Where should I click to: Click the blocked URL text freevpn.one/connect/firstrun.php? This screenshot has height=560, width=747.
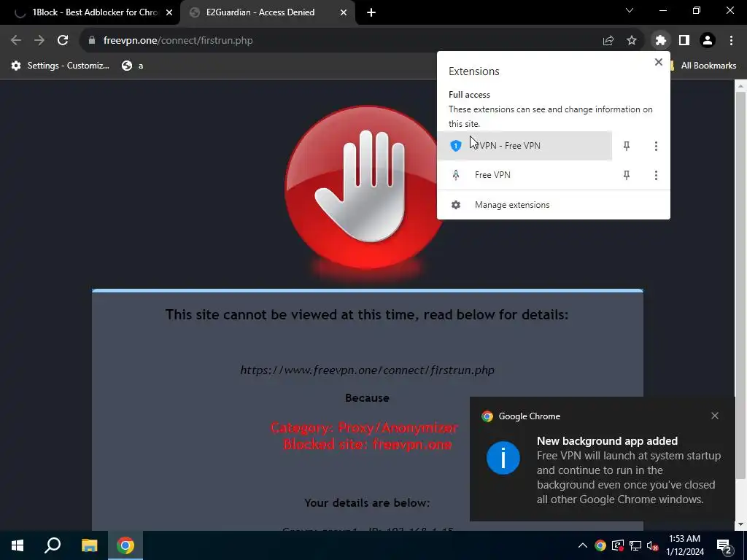coord(368,370)
